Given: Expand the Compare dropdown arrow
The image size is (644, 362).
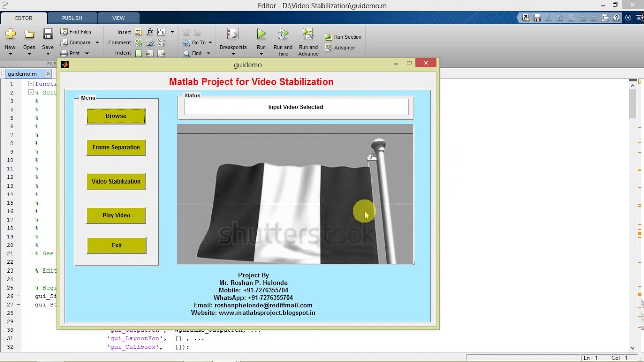Looking at the screenshot, I should pyautogui.click(x=97, y=43).
